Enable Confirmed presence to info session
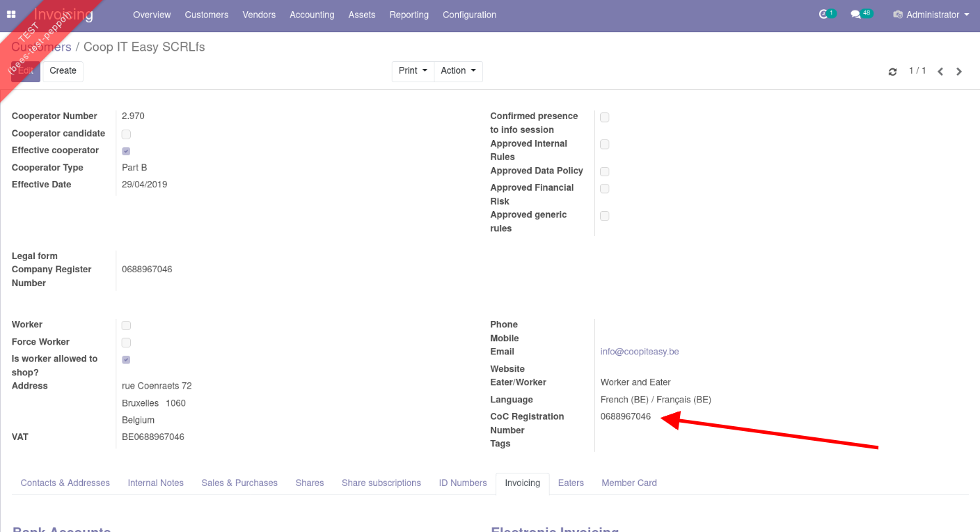Image resolution: width=980 pixels, height=532 pixels. [605, 117]
